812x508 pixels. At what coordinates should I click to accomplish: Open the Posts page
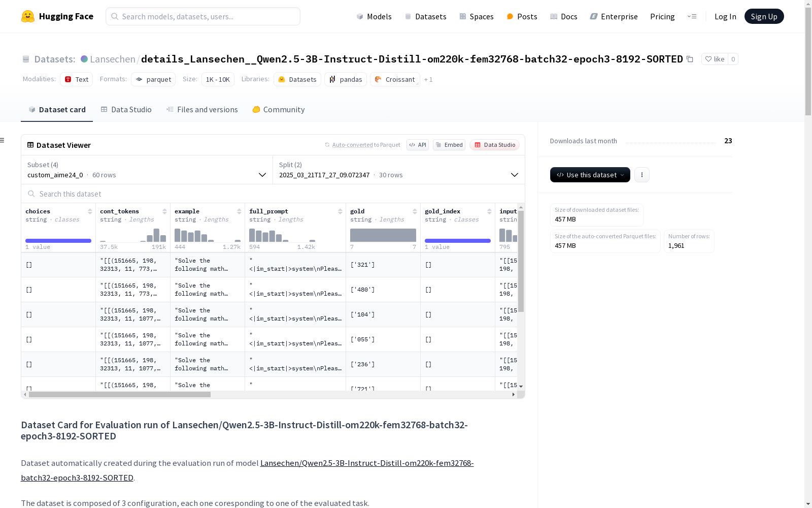[522, 16]
